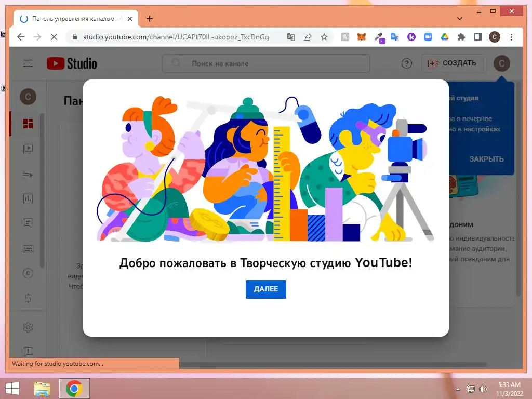Open the Content videos icon in sidebar
532x399 pixels.
click(28, 149)
